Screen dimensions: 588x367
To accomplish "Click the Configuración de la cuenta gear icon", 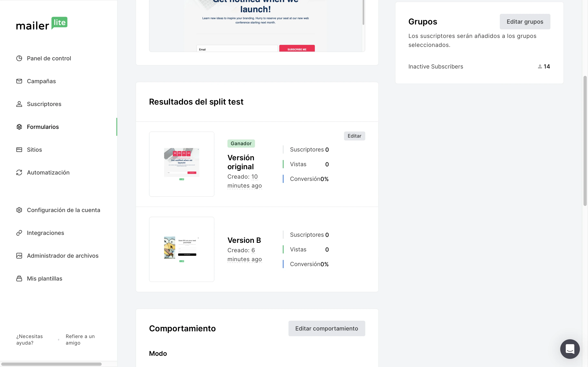I will click(19, 210).
